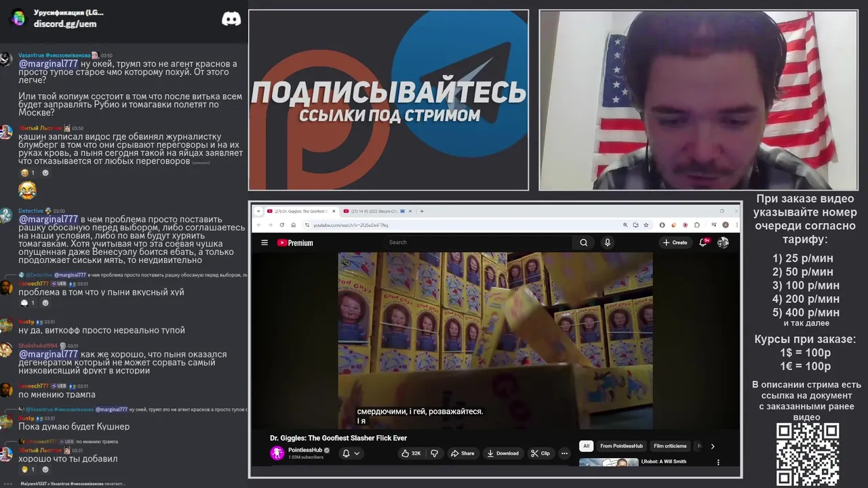Click discord.gg/uem invite link text
The height and width of the screenshot is (488, 868).
[x=65, y=24]
